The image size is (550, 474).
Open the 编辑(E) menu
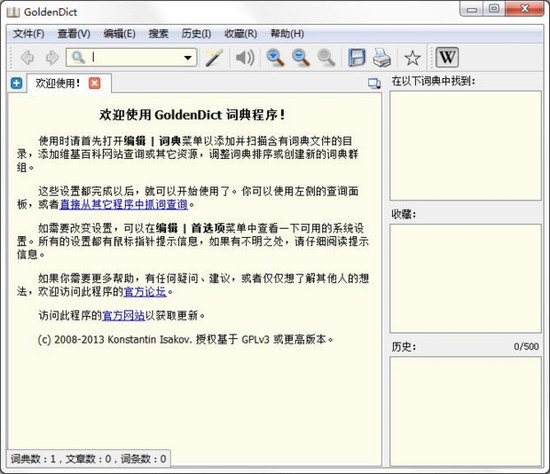click(x=119, y=34)
